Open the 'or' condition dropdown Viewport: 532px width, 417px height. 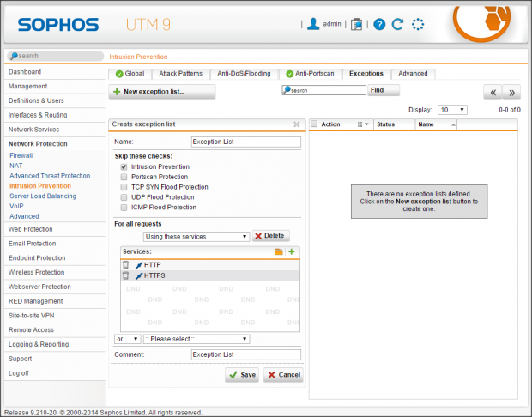[x=127, y=339]
